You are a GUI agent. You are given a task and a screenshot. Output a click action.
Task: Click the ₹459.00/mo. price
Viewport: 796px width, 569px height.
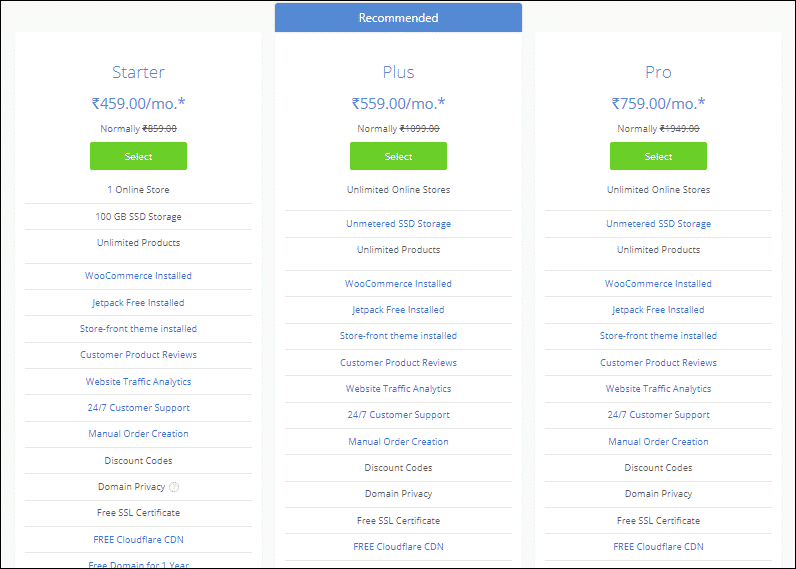[139, 104]
